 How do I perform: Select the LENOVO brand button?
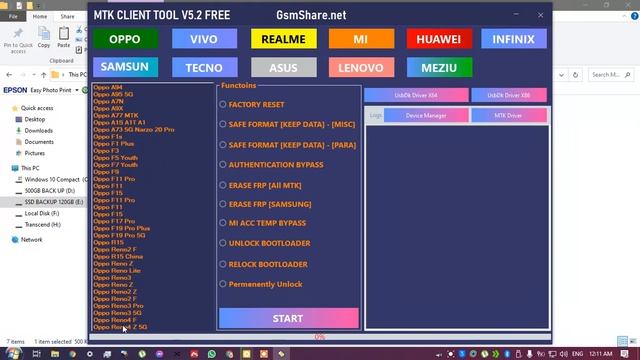(x=361, y=67)
